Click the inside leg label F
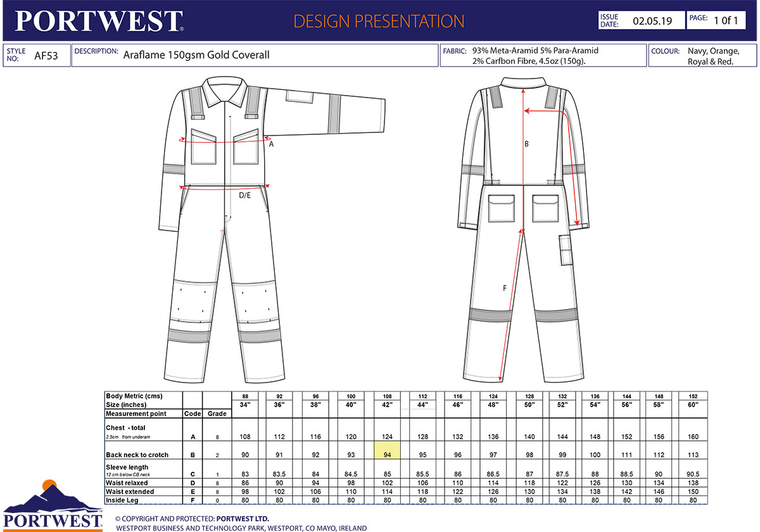 coord(504,288)
